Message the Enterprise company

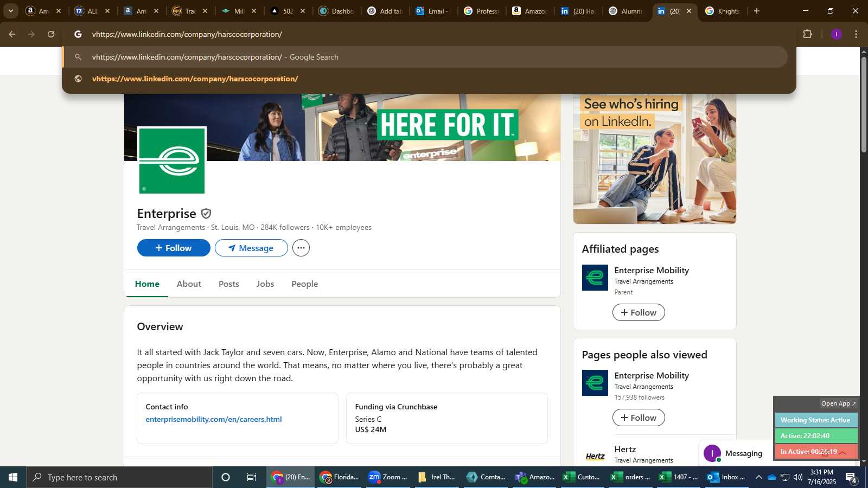pos(251,248)
